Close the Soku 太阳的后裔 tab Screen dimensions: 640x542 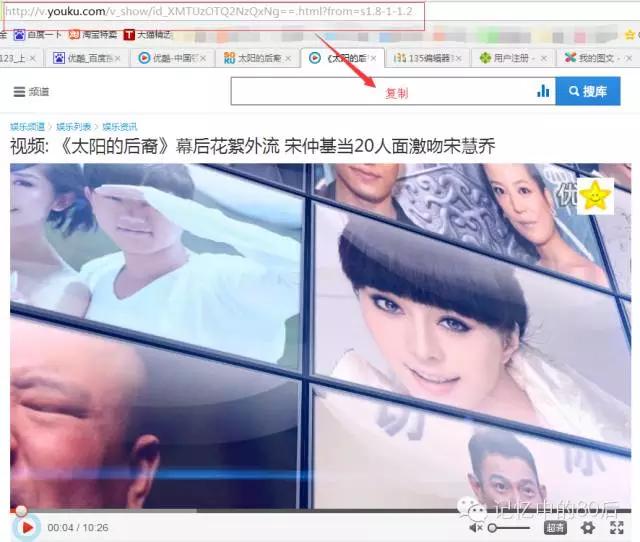[288, 59]
